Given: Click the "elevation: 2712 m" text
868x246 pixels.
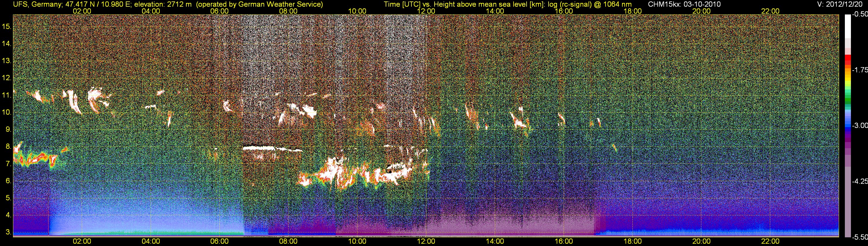Looking at the screenshot, I should point(163,4).
